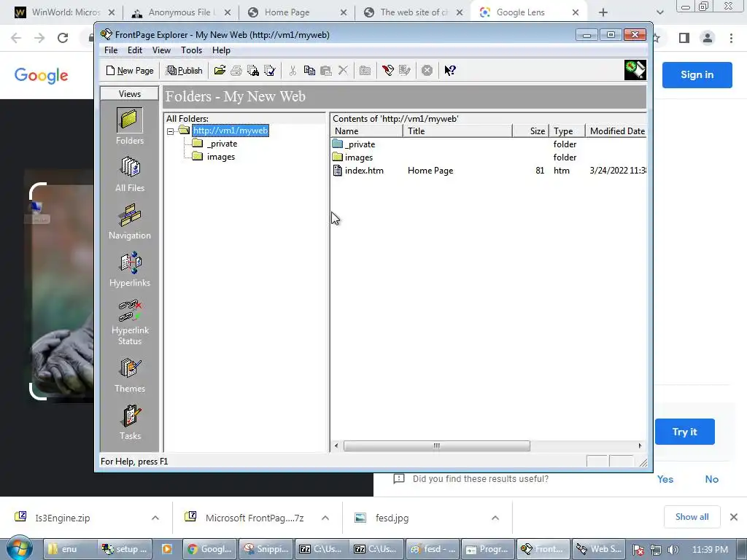The width and height of the screenshot is (747, 560).
Task: Expand options for Is3Engine.zip download
Action: (155, 518)
